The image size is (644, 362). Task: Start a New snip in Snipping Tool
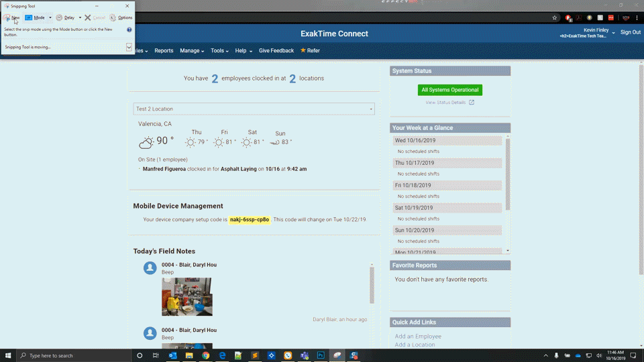(11, 17)
